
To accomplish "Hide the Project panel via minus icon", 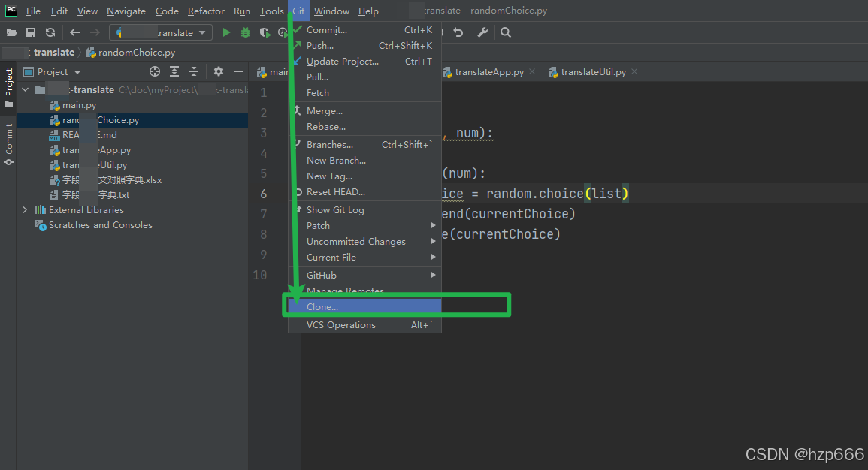I will pos(237,71).
